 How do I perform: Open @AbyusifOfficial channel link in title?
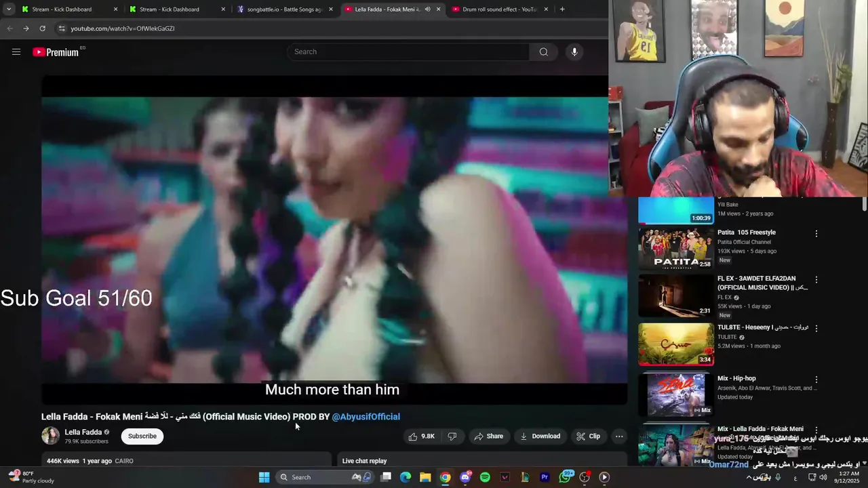click(x=366, y=416)
